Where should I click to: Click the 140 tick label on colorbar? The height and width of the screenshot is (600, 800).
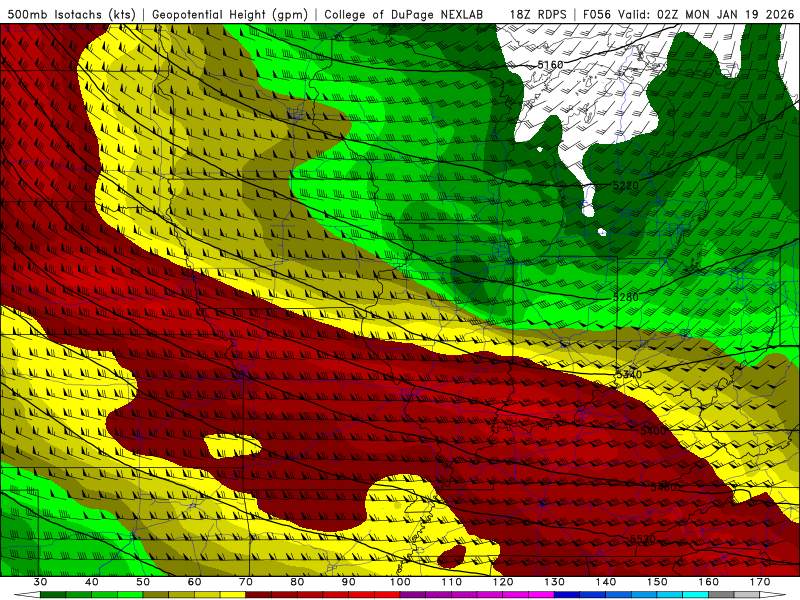[x=606, y=582]
